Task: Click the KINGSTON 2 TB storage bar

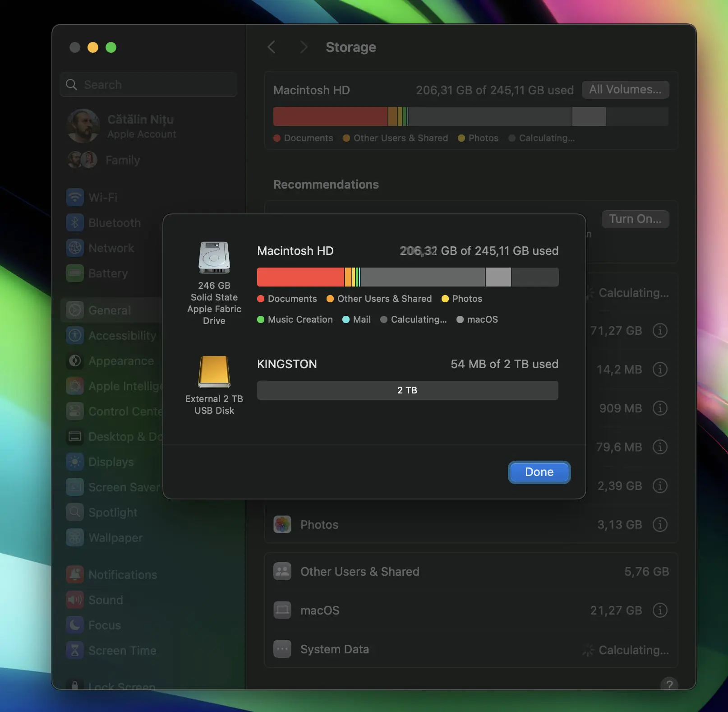Action: (408, 390)
